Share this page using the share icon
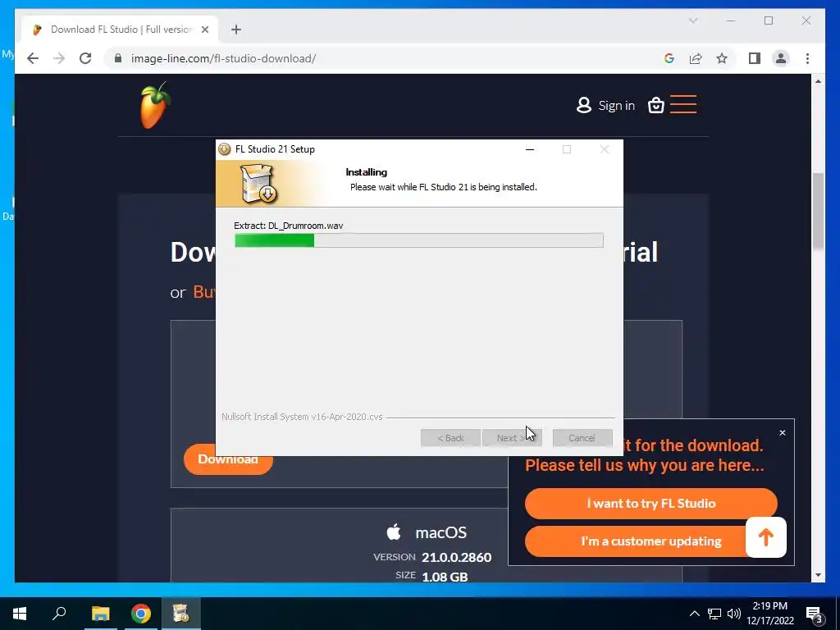 (x=696, y=58)
